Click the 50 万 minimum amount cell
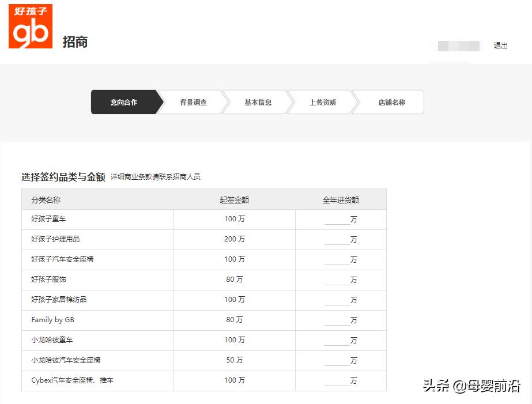This screenshot has width=532, height=404. coord(235,360)
